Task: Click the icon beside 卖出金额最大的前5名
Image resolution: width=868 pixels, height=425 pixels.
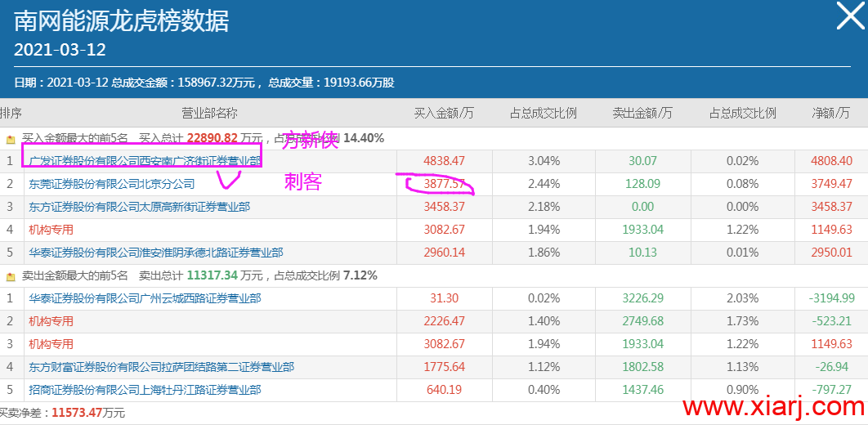Action: pyautogui.click(x=11, y=276)
